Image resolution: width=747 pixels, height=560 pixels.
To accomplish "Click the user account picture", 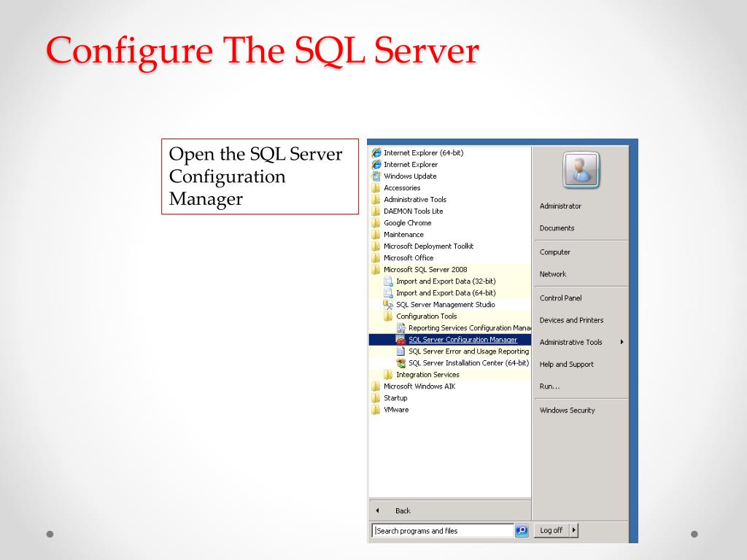I will (x=581, y=170).
